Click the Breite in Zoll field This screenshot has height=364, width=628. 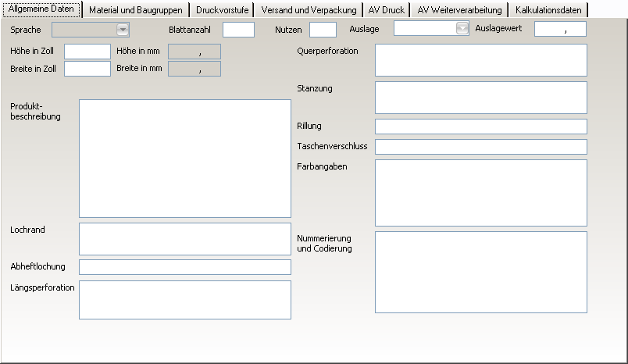click(x=87, y=69)
